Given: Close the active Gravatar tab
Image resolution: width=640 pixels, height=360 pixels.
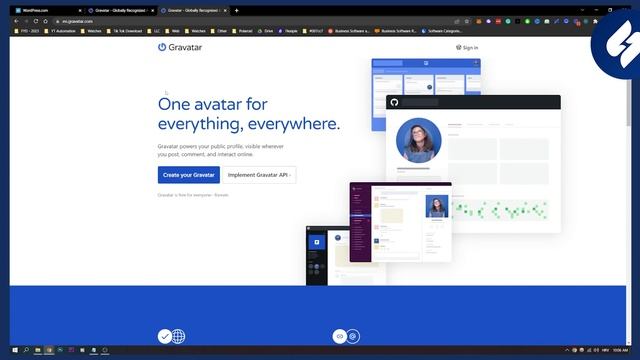Looking at the screenshot, I should [x=225, y=11].
